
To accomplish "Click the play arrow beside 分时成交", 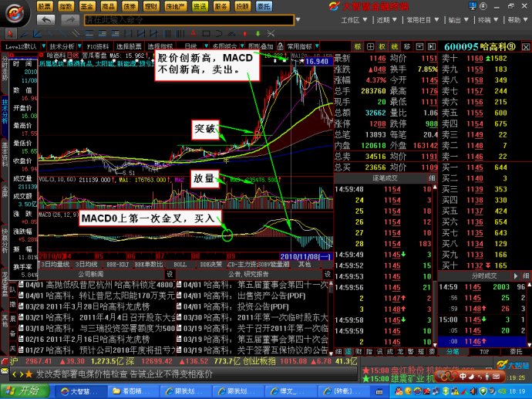I will coord(516,276).
